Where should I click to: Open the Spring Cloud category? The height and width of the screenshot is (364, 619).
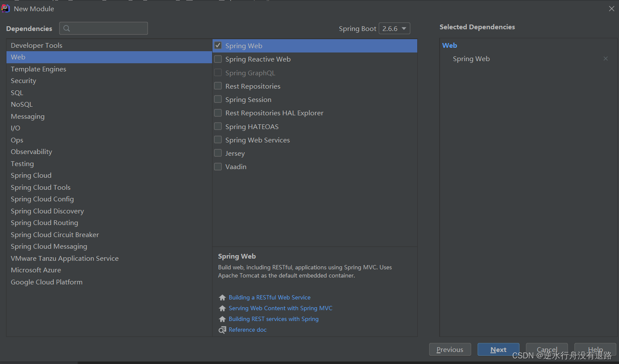point(109,176)
